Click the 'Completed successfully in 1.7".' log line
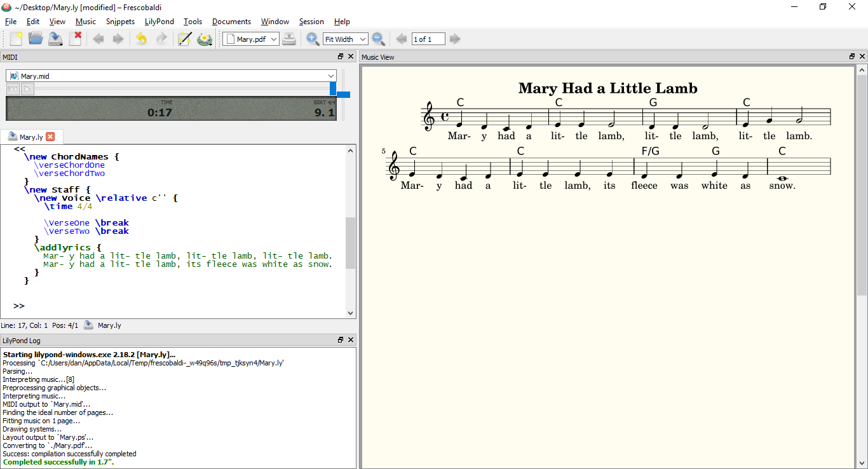 click(x=58, y=462)
